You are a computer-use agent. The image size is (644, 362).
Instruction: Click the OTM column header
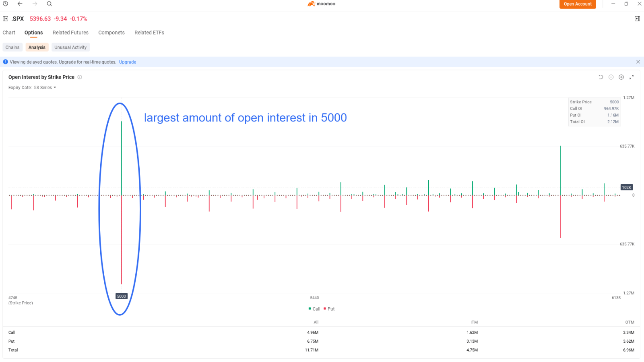coord(630,322)
